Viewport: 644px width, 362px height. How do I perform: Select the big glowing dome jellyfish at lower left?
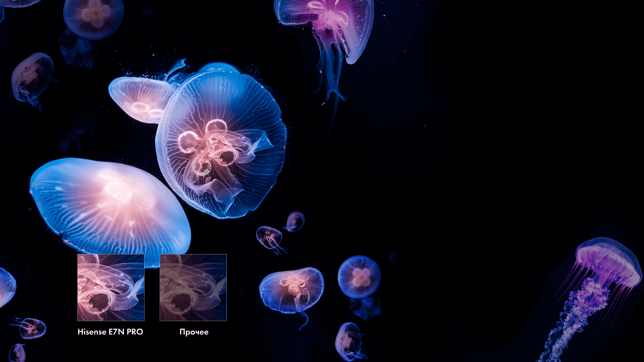click(110, 209)
